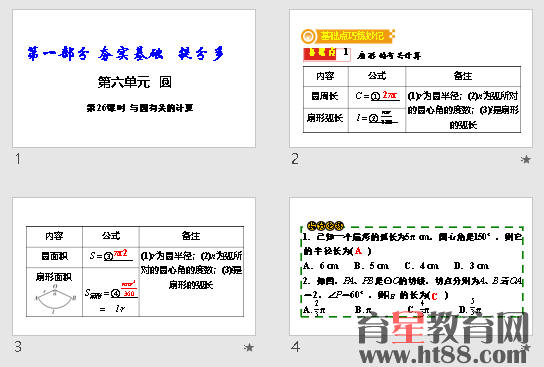The height and width of the screenshot is (367, 544).
Task: Click slide number 2 label
Action: click(x=295, y=159)
